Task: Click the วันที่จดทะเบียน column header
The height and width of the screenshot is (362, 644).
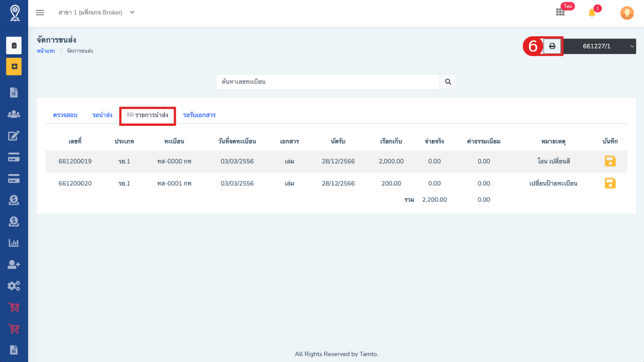Action: 237,141
